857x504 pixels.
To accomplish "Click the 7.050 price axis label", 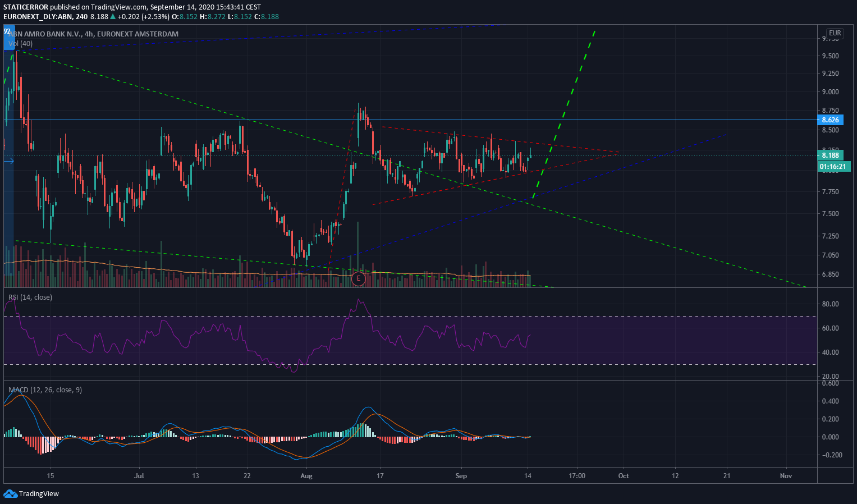I will point(831,255).
